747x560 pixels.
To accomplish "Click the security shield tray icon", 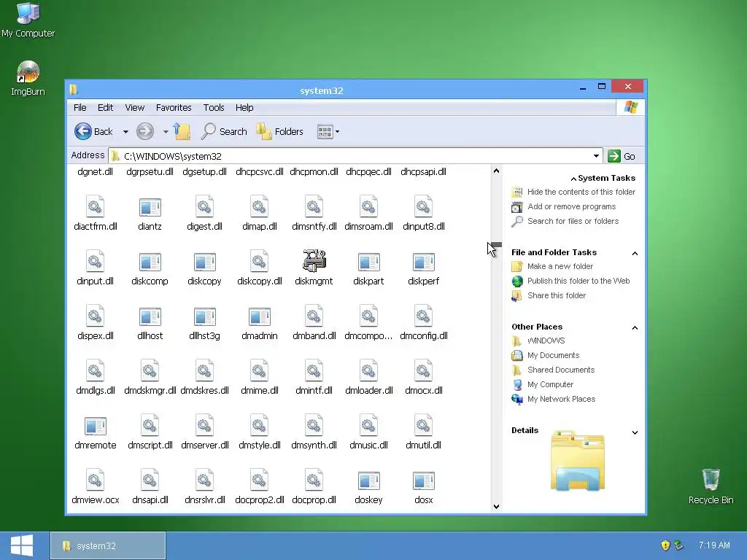I will click(665, 545).
